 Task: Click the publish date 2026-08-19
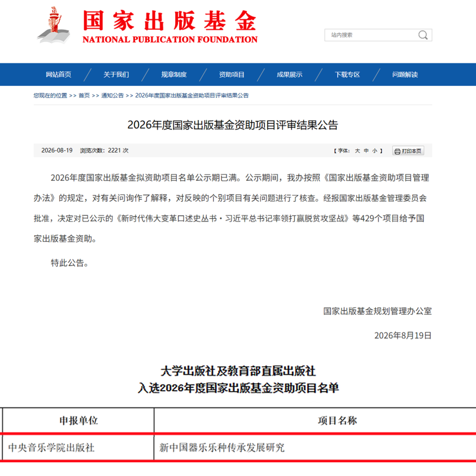click(57, 150)
